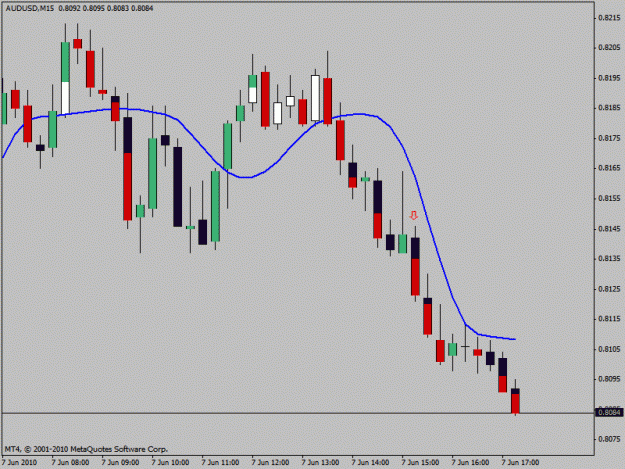Select the candle directly below the red arrow

tap(415, 266)
